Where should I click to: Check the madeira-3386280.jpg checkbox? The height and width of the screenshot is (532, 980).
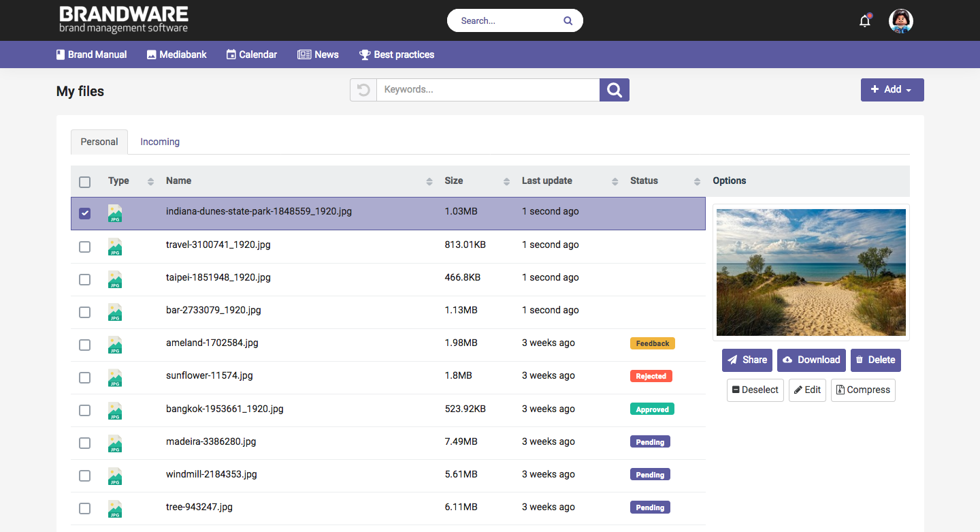tap(84, 443)
